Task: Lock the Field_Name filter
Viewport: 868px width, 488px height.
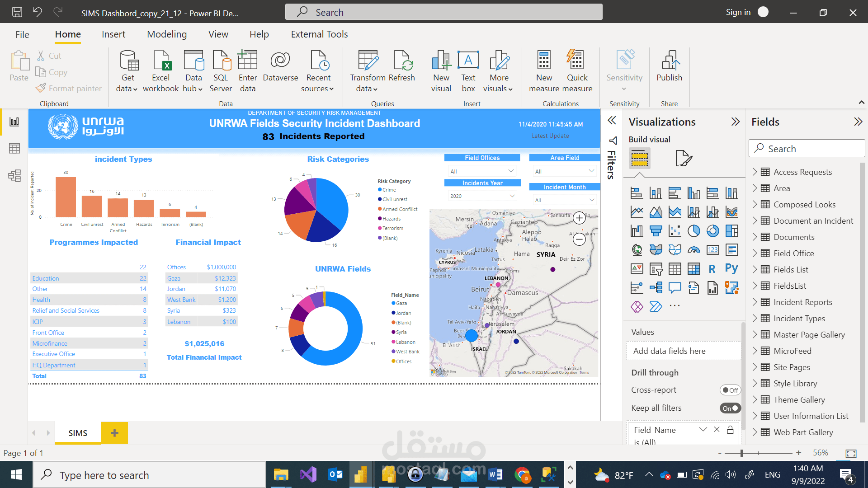Action: [x=730, y=430]
